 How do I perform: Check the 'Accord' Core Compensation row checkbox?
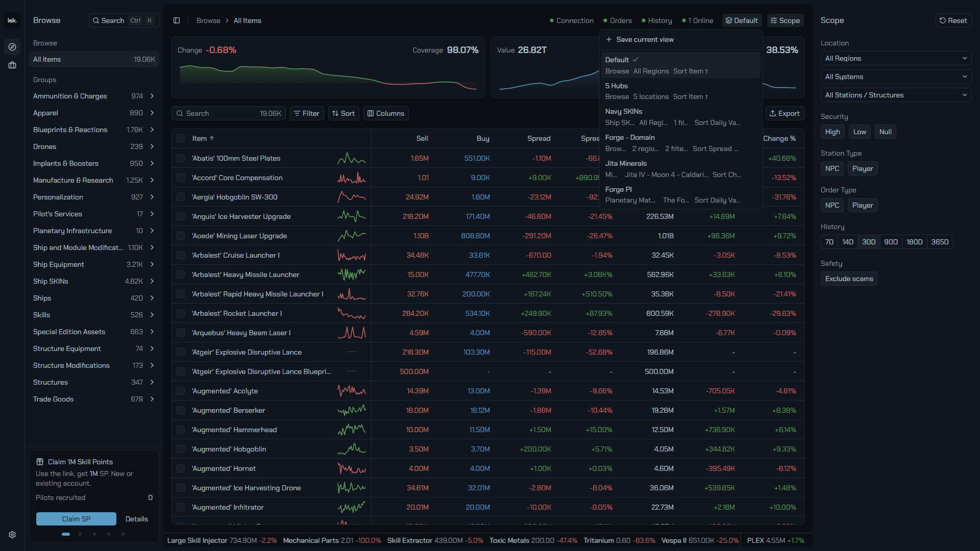coord(181,178)
